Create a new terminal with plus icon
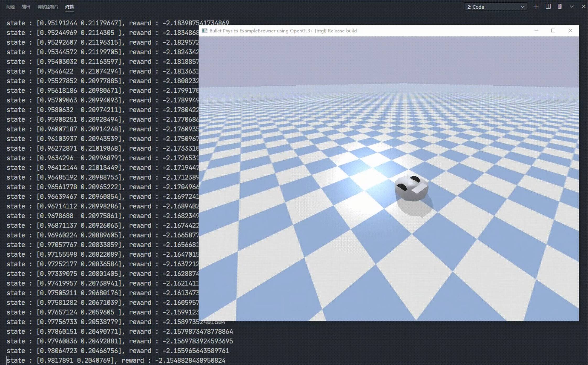 point(536,7)
